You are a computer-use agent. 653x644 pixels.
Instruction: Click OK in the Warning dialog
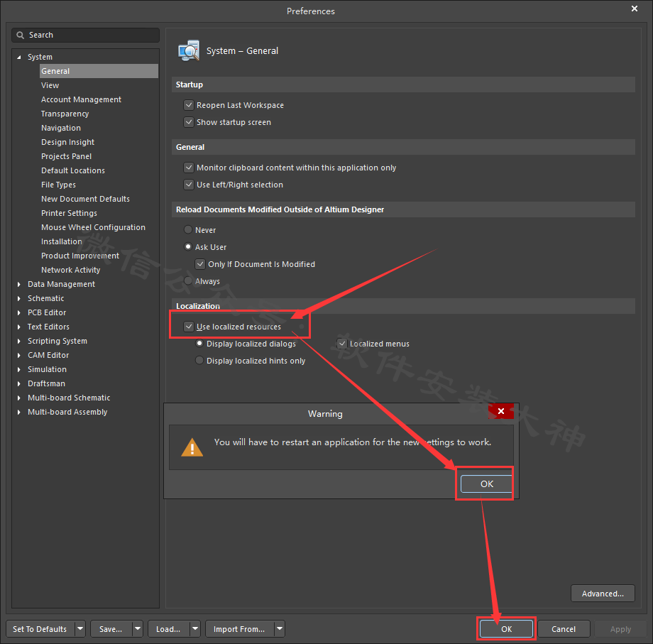(x=486, y=484)
